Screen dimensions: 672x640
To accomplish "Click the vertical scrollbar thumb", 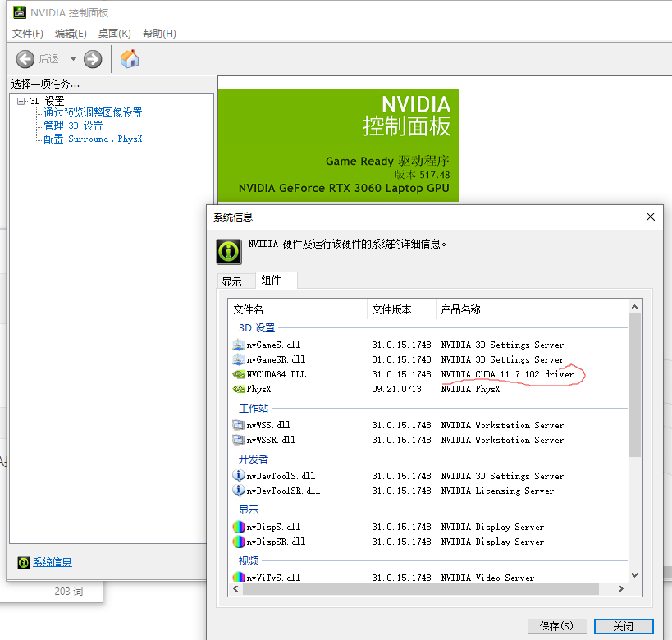I will 635,385.
